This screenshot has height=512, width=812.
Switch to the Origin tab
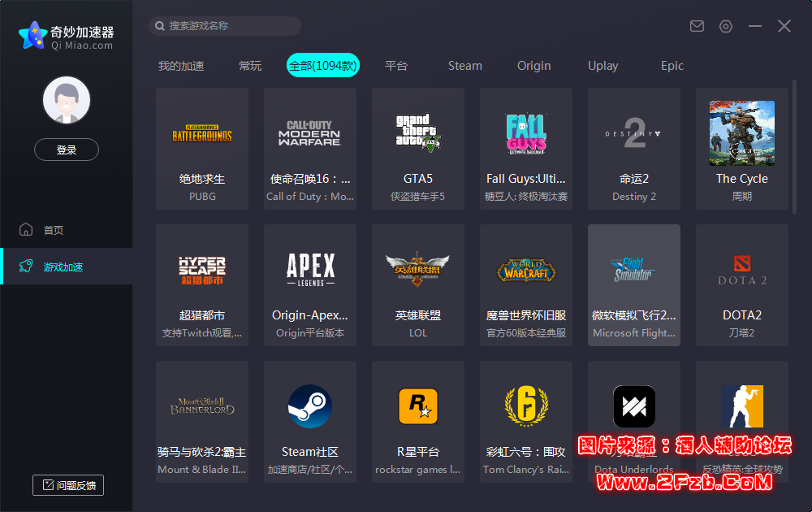(x=534, y=66)
